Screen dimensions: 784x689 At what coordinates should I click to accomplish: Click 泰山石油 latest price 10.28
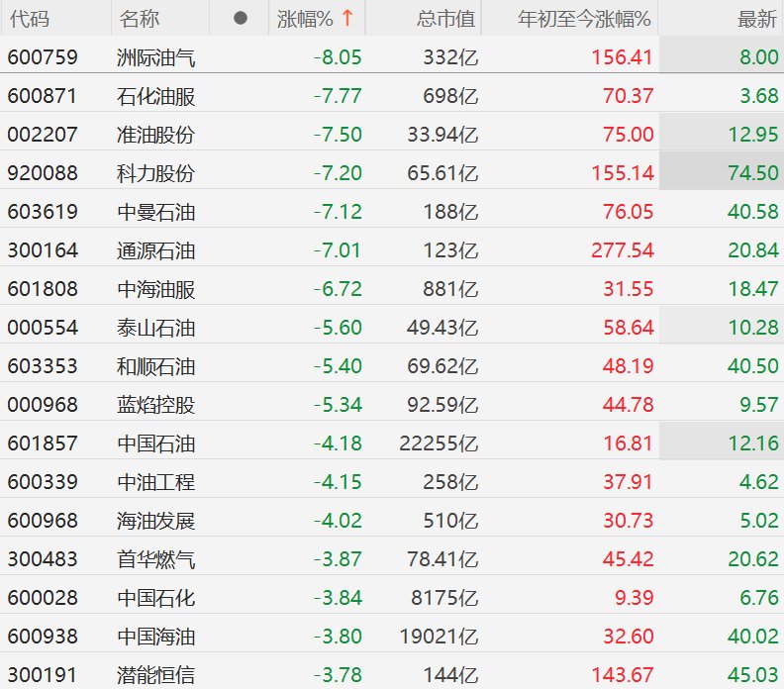pyautogui.click(x=753, y=328)
